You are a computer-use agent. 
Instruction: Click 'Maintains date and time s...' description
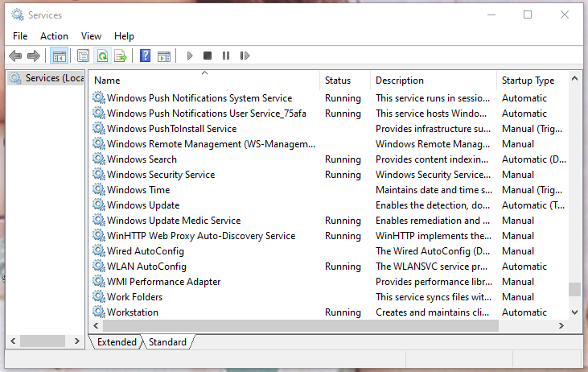tap(434, 190)
